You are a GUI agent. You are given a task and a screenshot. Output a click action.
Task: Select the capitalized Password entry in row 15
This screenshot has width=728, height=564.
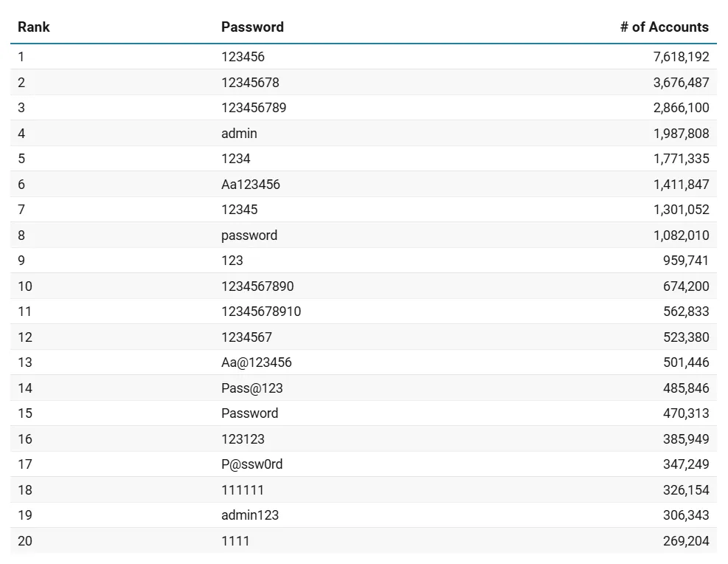click(250, 413)
